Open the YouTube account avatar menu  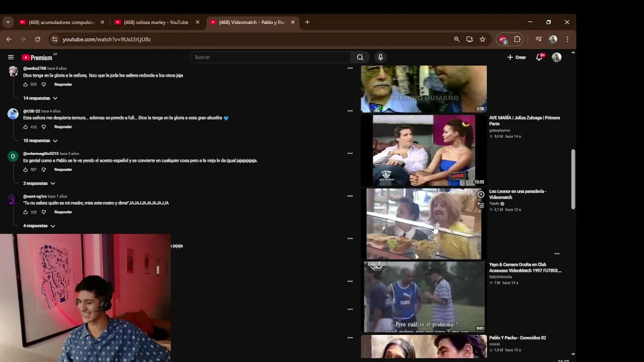pos(556,57)
